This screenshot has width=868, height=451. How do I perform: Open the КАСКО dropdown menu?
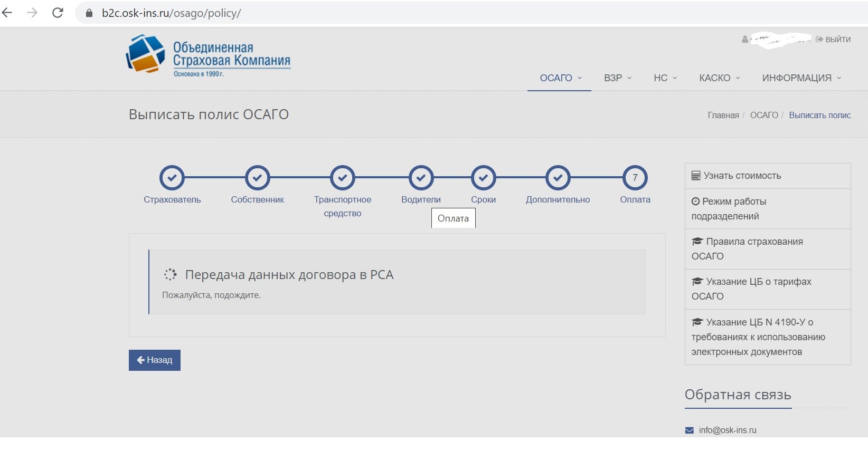point(719,78)
